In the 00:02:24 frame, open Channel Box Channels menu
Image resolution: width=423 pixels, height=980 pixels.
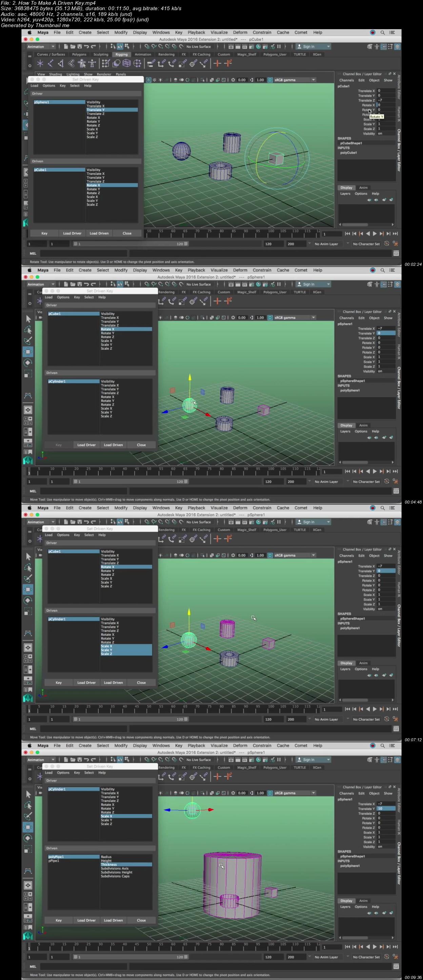pos(346,80)
